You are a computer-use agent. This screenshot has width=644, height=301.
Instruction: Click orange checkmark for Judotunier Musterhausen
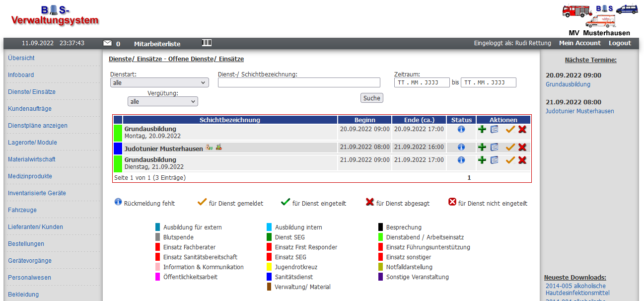pos(510,147)
